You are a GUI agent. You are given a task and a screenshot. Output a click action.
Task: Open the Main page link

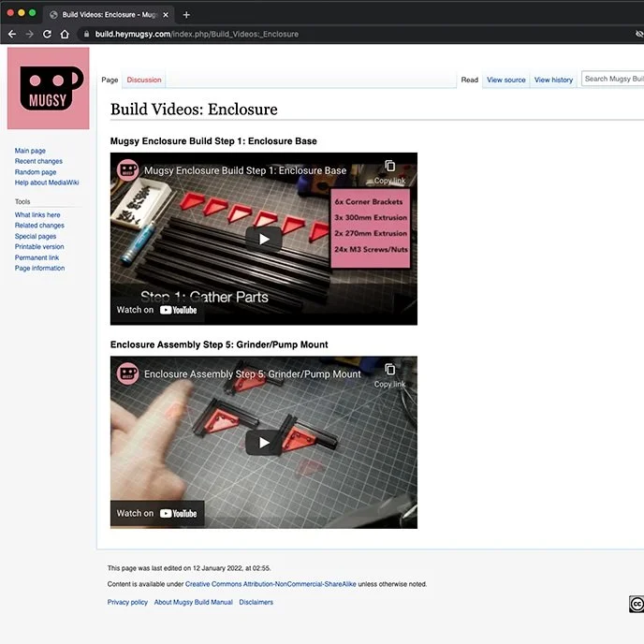pyautogui.click(x=30, y=151)
